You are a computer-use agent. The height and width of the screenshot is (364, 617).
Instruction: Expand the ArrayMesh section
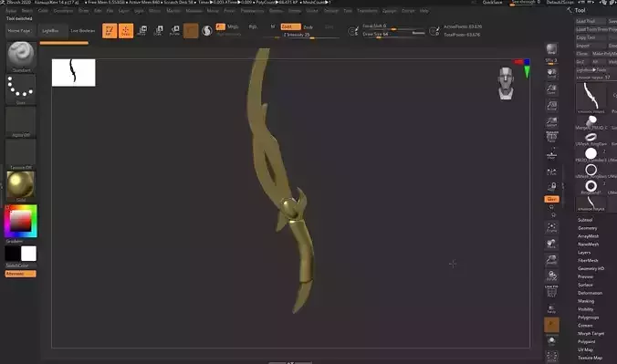[589, 236]
